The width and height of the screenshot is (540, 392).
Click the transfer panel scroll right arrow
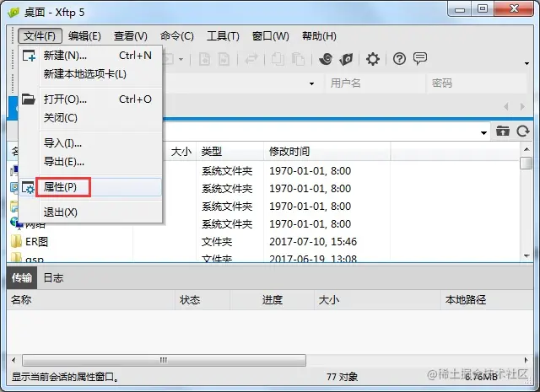click(x=526, y=360)
